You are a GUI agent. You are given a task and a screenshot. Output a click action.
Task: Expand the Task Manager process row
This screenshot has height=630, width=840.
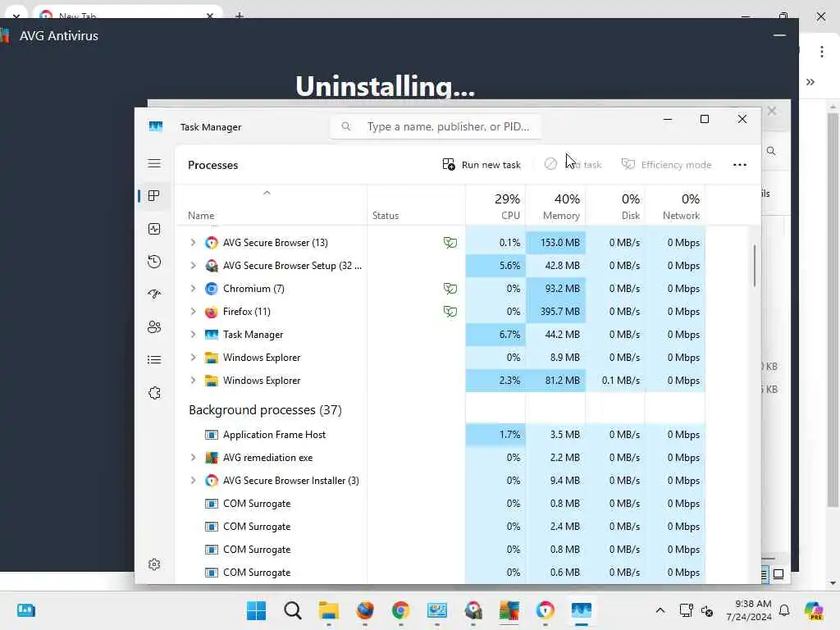coord(193,335)
